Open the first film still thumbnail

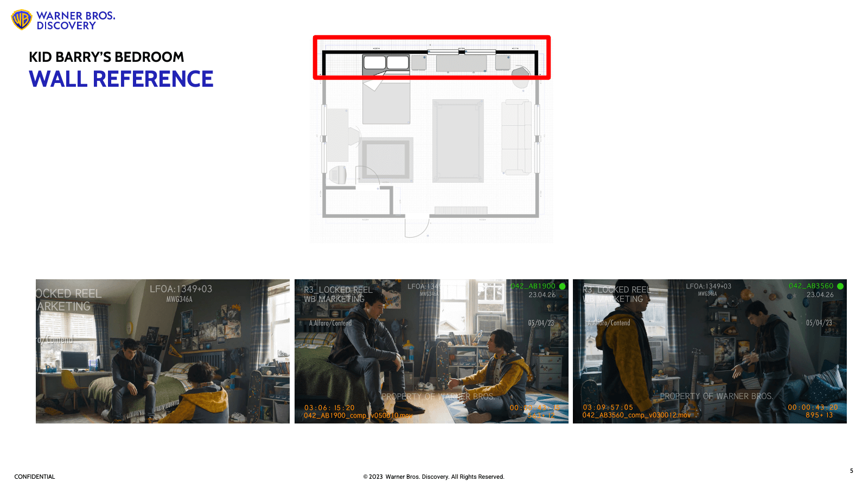coord(163,351)
